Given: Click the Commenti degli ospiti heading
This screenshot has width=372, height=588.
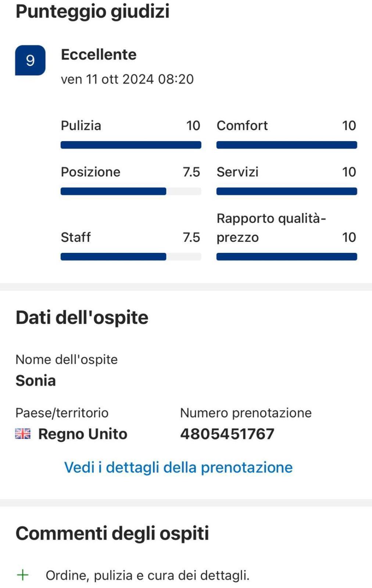Looking at the screenshot, I should 112,534.
